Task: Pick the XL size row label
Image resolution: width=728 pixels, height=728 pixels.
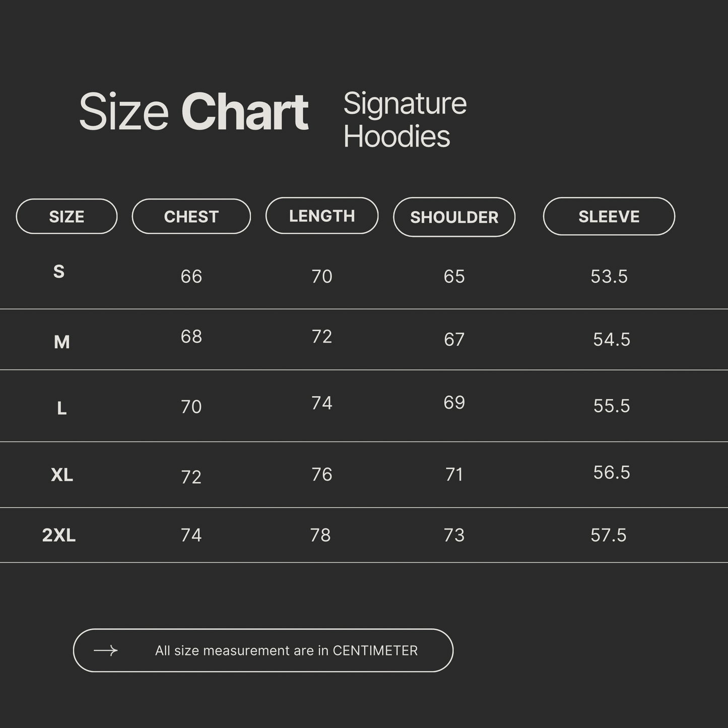Action: pos(62,475)
